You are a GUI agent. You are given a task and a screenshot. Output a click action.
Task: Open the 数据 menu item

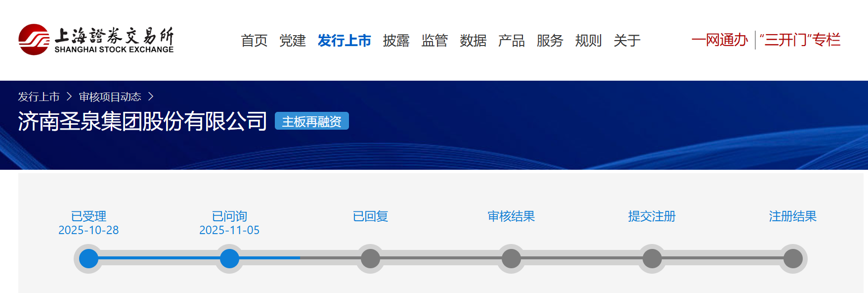[473, 41]
